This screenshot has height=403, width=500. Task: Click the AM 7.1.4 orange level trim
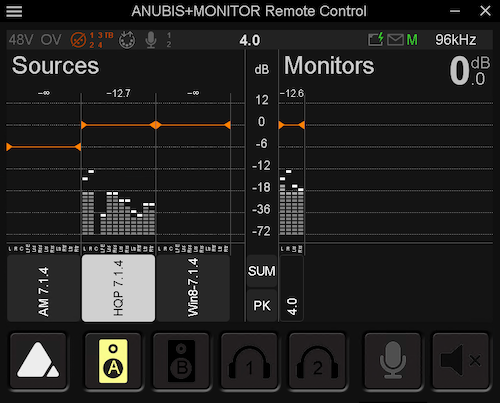(x=43, y=147)
